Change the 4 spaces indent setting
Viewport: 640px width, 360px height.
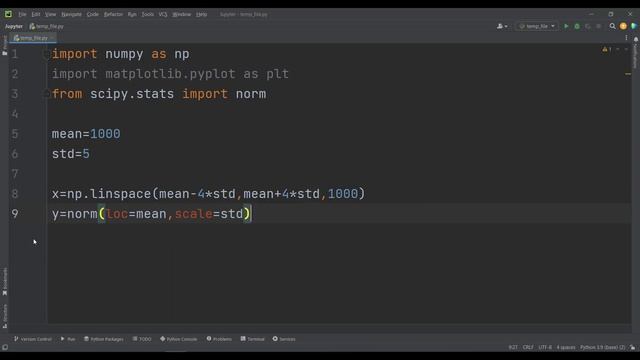coord(566,347)
